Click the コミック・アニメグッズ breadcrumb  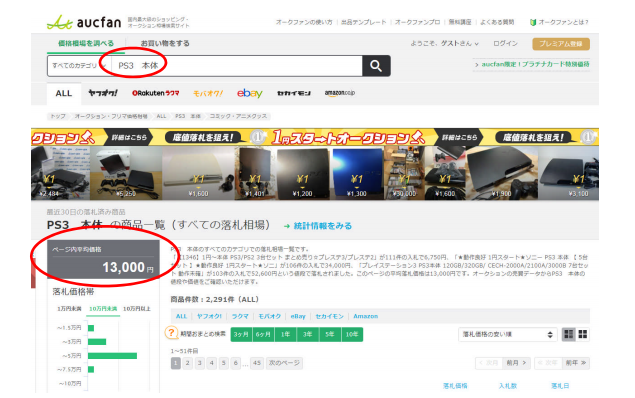(238, 116)
